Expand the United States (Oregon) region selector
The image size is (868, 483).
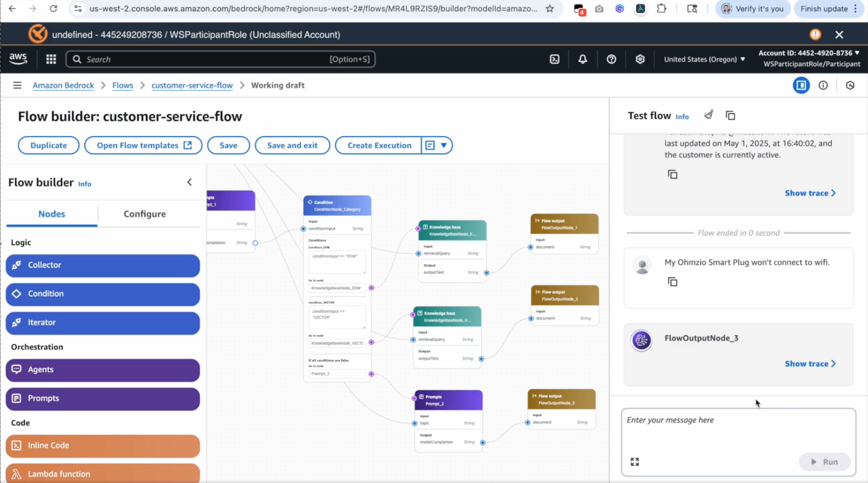coord(704,59)
